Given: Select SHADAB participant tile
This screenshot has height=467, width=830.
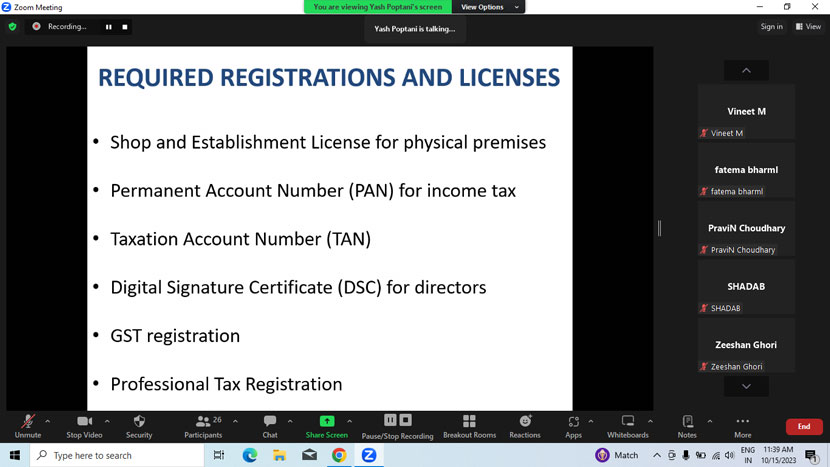Looking at the screenshot, I should (x=746, y=286).
